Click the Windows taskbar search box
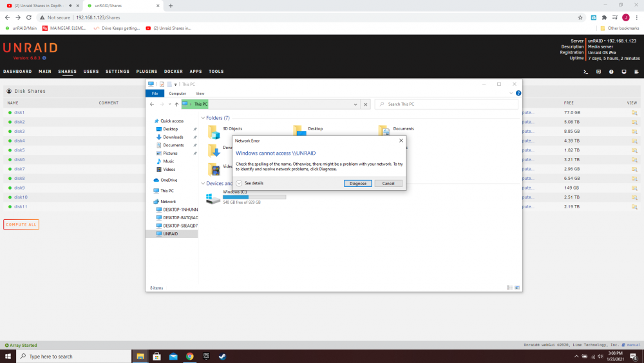 74,357
